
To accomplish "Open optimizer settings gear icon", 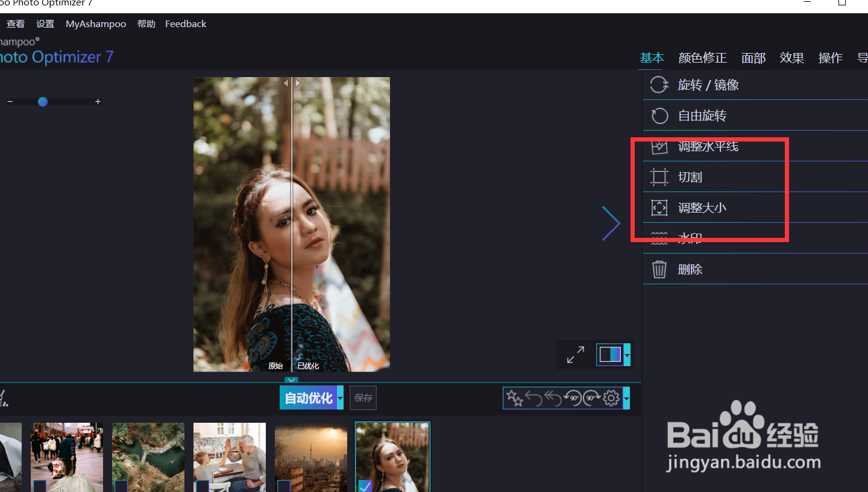I will click(x=612, y=398).
